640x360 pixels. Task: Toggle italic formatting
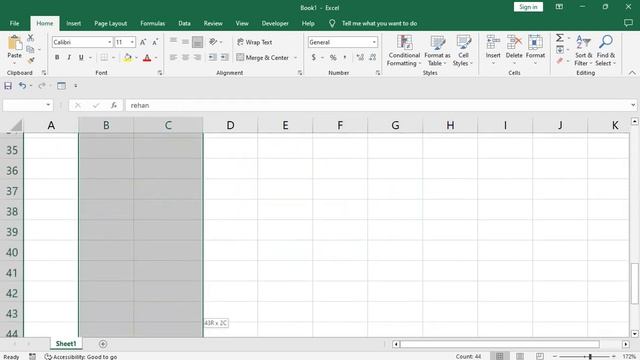69,58
